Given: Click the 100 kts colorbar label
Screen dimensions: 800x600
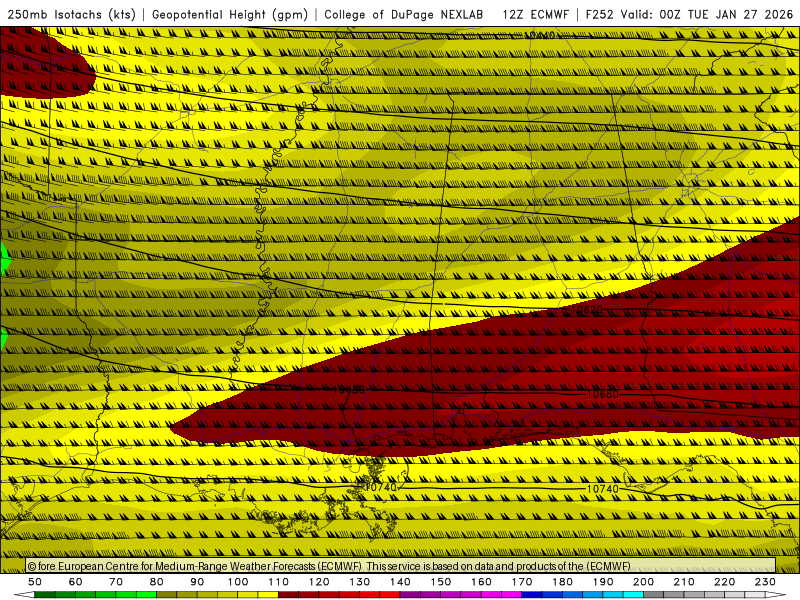Looking at the screenshot, I should (x=238, y=582).
